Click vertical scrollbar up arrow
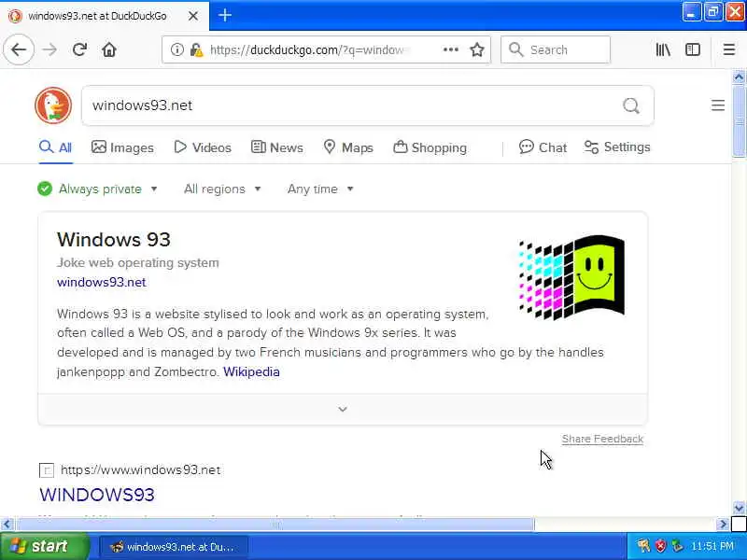Viewport: 747px width, 560px height. click(739, 77)
